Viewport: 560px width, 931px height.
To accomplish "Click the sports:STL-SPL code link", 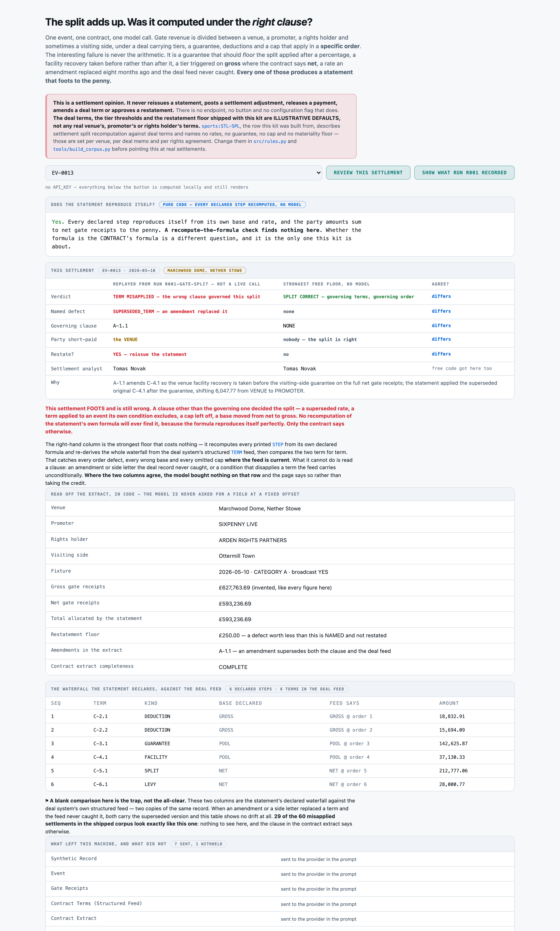I will (x=220, y=126).
